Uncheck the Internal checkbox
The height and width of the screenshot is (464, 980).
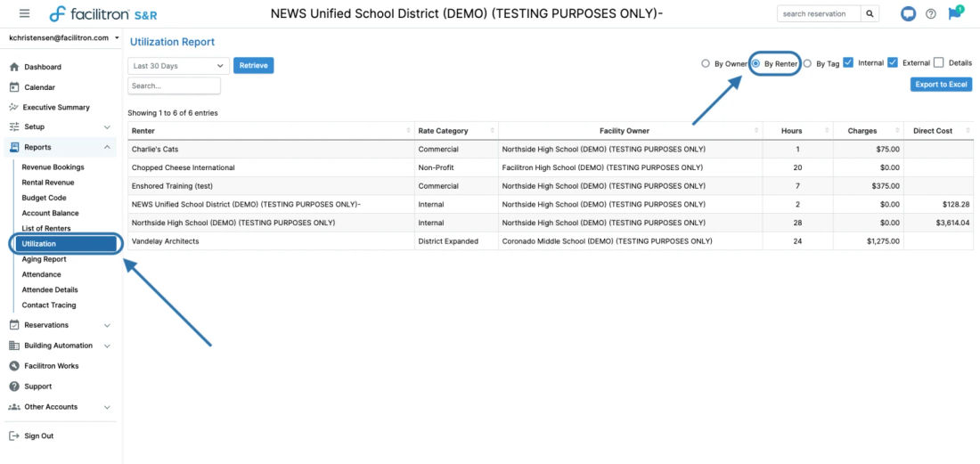(x=848, y=62)
